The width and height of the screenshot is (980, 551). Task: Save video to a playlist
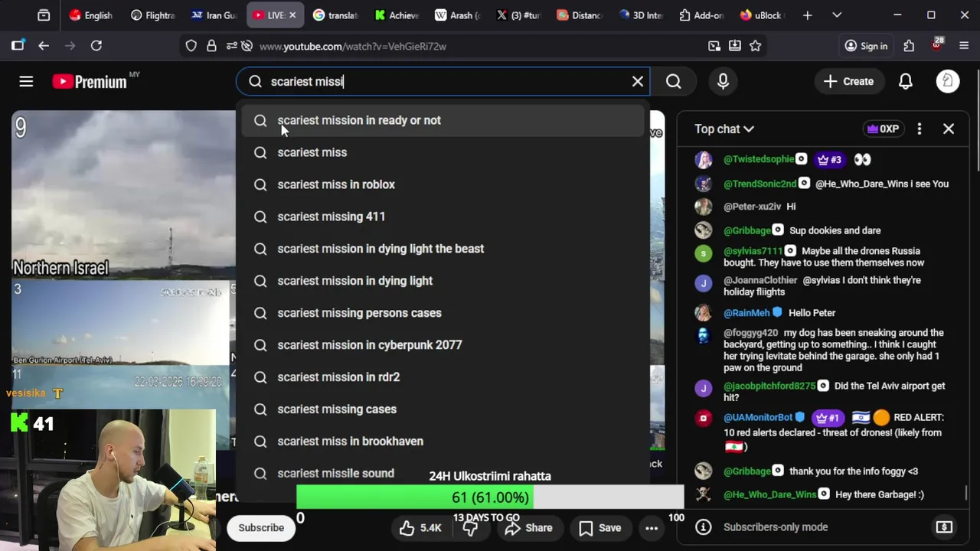tap(599, 528)
